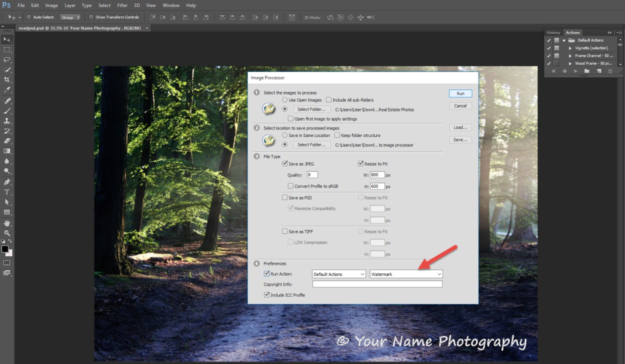
Task: Select the Horizontal Type tool
Action: (7, 192)
